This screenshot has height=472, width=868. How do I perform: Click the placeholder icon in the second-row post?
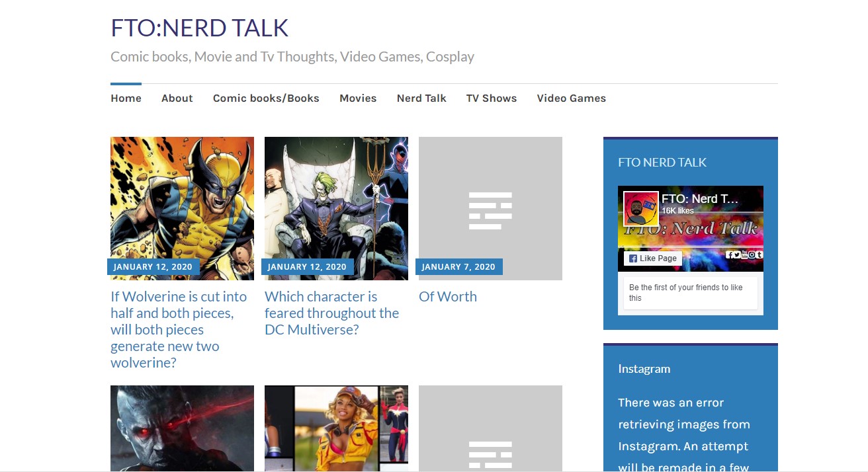pyautogui.click(x=490, y=455)
